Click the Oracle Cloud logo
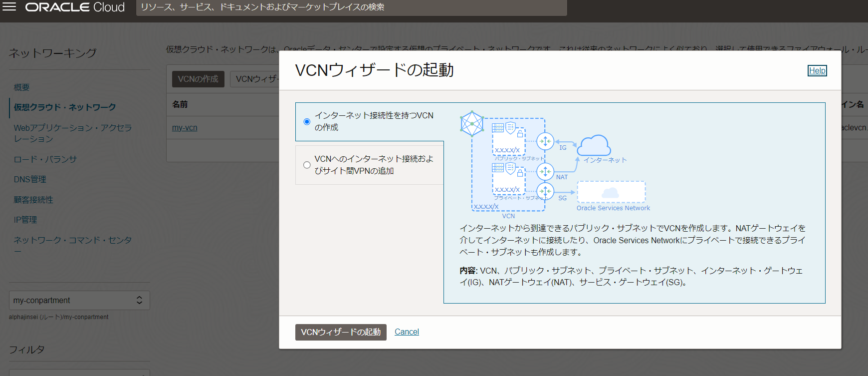The width and height of the screenshot is (868, 376). click(75, 7)
